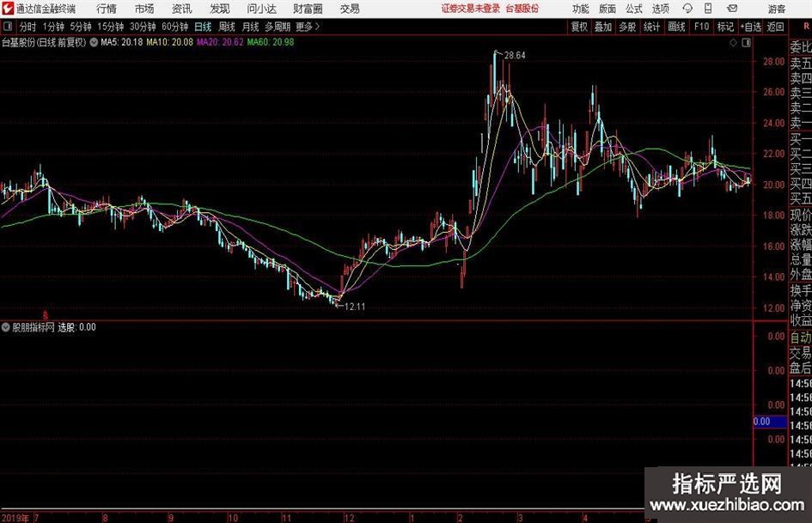
Task: Switch to the 周线 weekly tab
Action: coord(226,27)
